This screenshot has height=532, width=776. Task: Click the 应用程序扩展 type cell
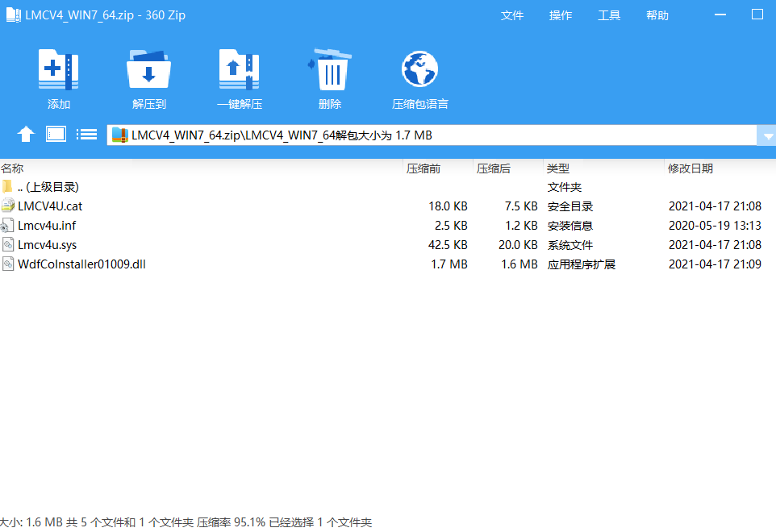click(582, 264)
